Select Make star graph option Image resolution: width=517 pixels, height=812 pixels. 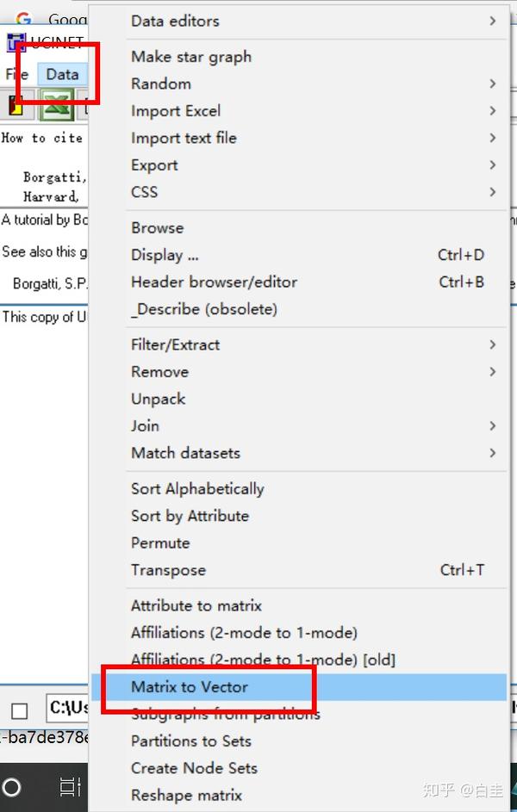tap(191, 57)
